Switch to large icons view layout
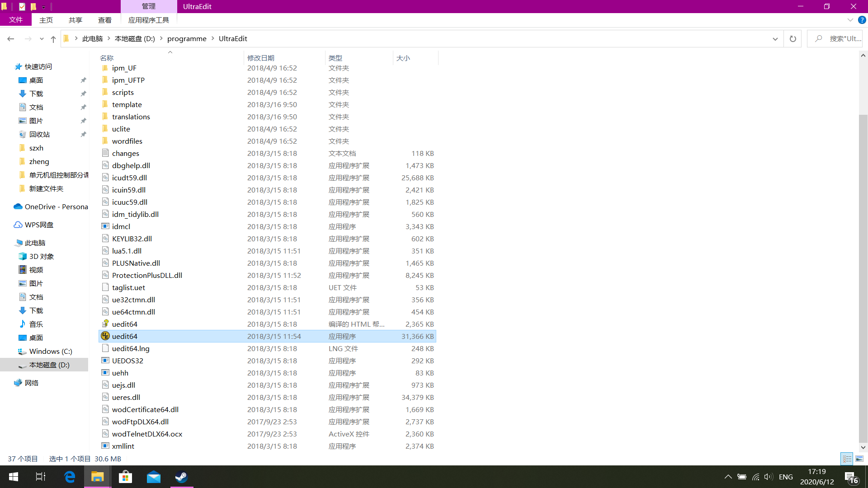 pyautogui.click(x=859, y=459)
